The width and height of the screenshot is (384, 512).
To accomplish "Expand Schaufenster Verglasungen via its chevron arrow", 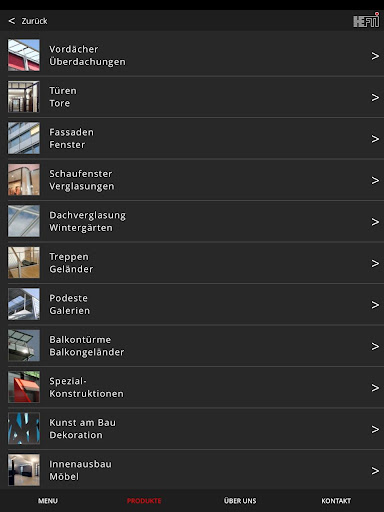I will click(375, 180).
